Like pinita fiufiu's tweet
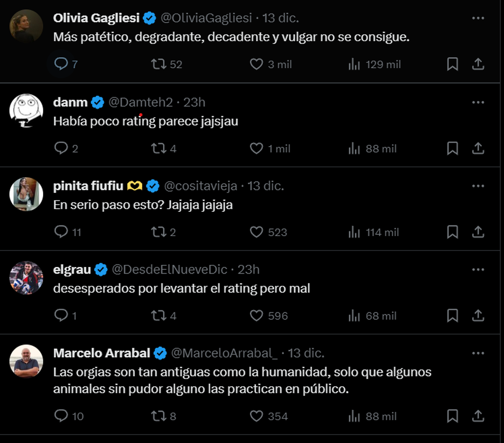 (x=256, y=232)
